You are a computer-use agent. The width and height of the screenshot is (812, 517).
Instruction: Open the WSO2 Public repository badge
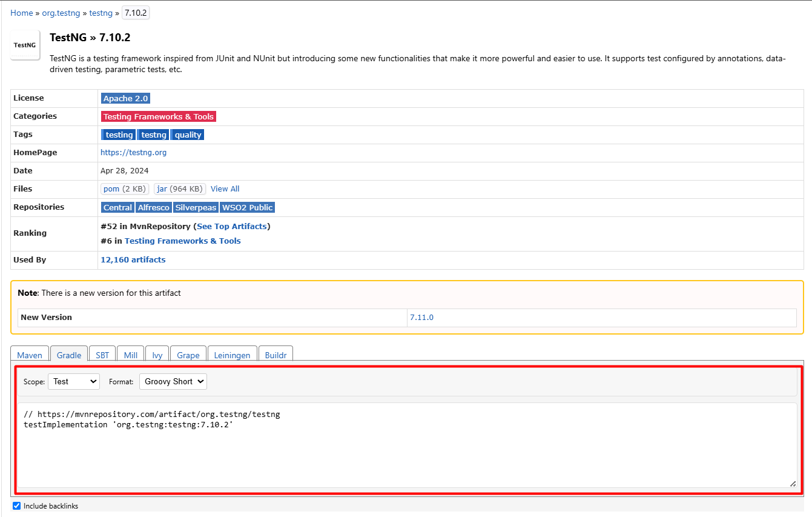pos(247,207)
